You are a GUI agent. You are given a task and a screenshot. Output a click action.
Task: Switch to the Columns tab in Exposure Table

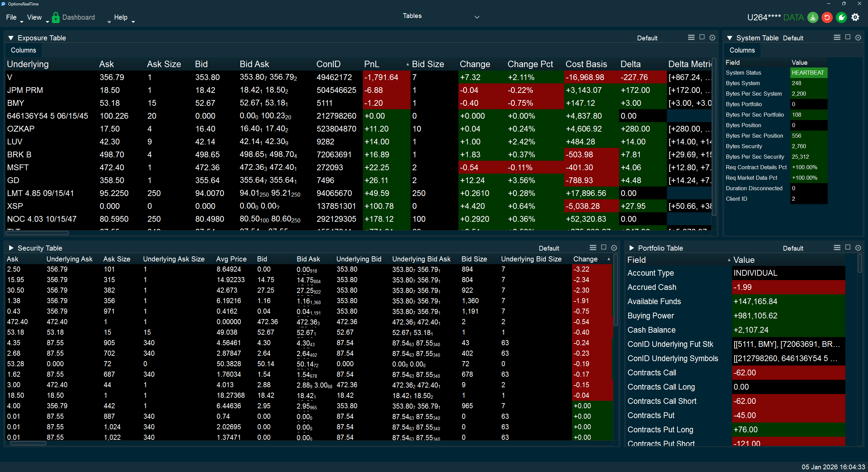pos(23,50)
